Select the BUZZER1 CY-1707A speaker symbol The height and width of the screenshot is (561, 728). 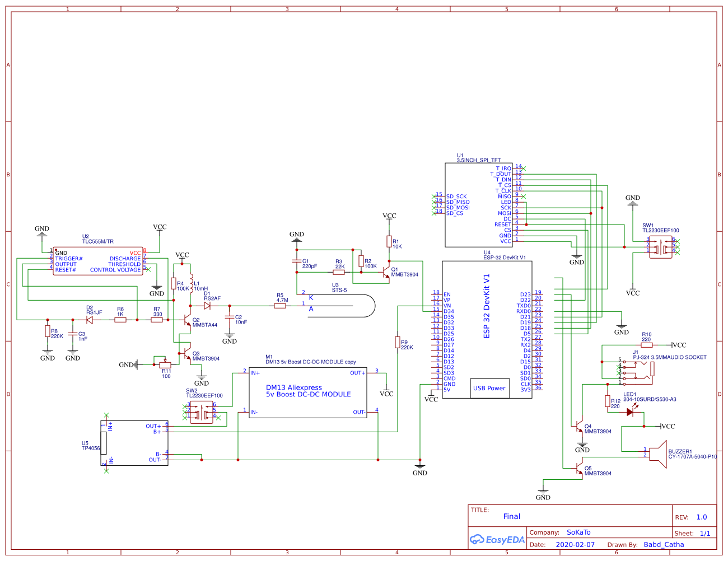pos(658,454)
